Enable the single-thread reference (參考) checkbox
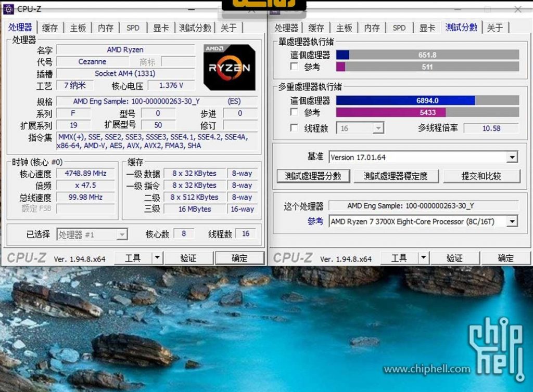Screen dimensions: 533x392 [x=294, y=66]
